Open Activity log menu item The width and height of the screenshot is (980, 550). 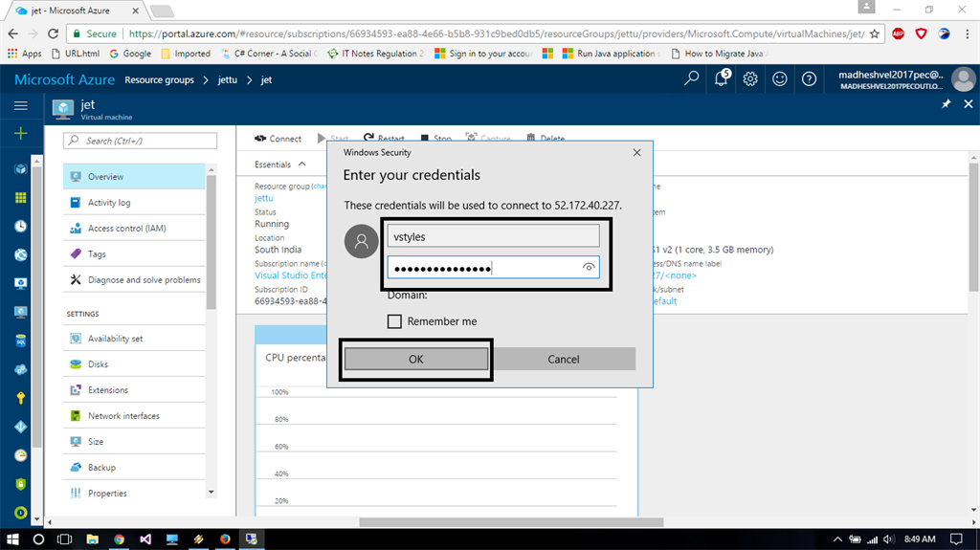pyautogui.click(x=134, y=203)
